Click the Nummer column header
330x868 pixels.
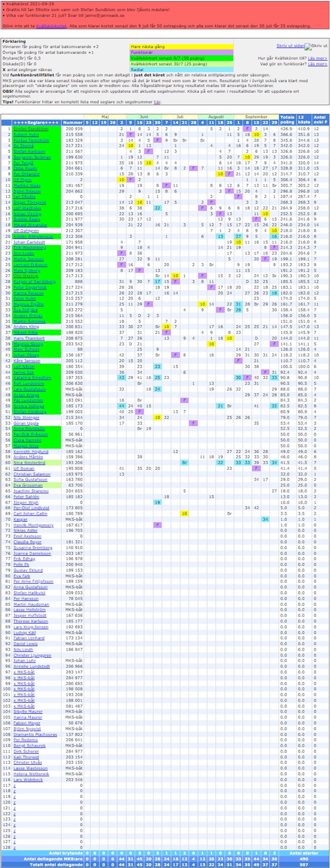tap(73, 123)
